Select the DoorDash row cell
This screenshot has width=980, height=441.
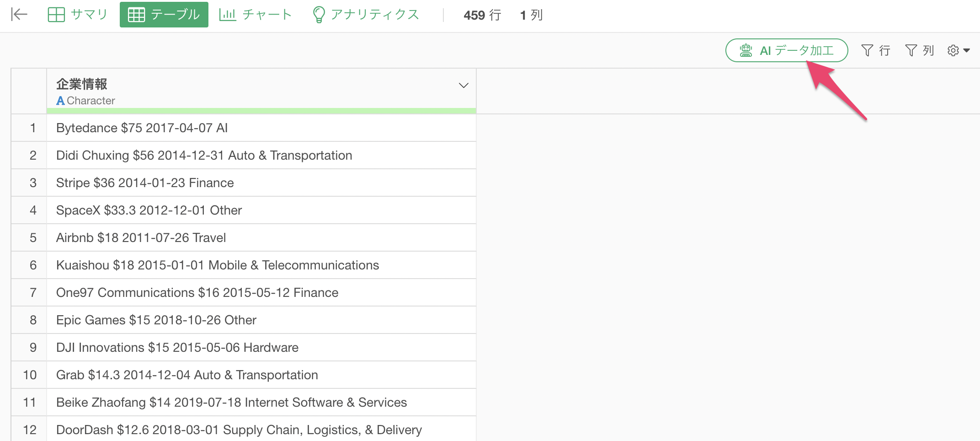coord(239,430)
